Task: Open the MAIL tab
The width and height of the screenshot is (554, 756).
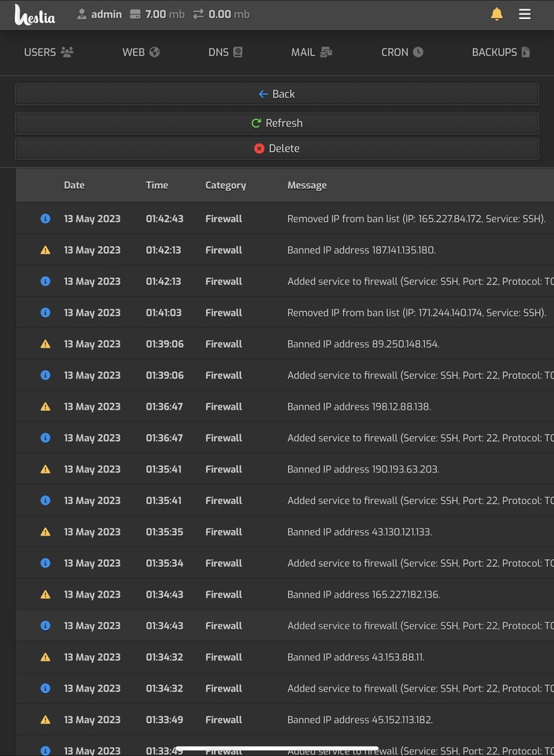Action: pos(311,52)
